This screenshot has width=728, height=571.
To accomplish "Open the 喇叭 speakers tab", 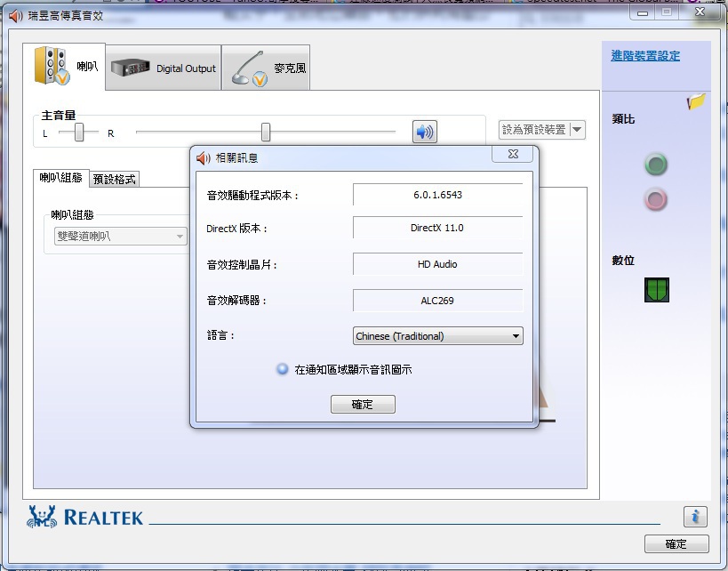I will [x=64, y=67].
